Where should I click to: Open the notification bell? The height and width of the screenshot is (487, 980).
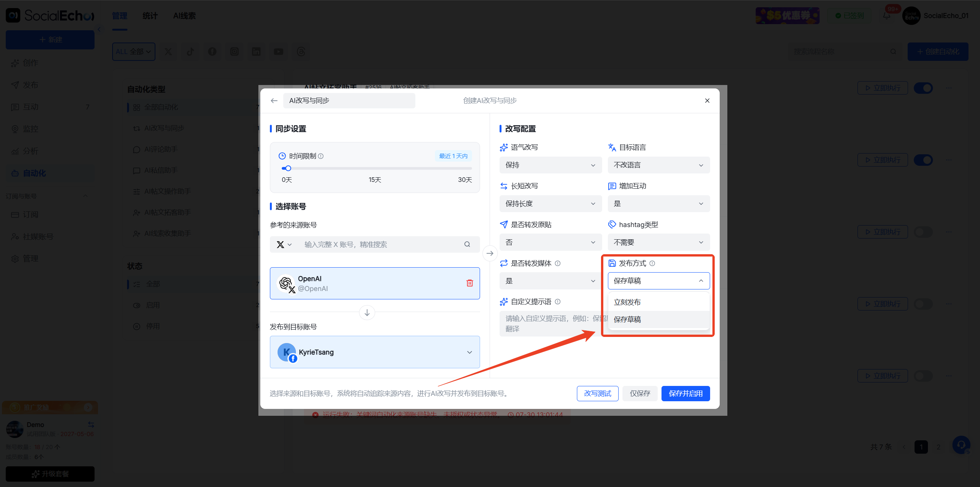pyautogui.click(x=886, y=16)
